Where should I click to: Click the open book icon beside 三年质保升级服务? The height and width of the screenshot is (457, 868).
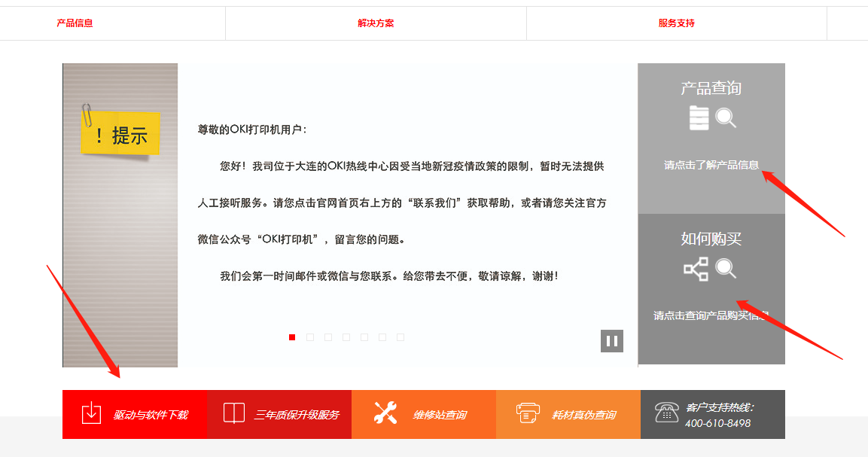[x=235, y=414]
